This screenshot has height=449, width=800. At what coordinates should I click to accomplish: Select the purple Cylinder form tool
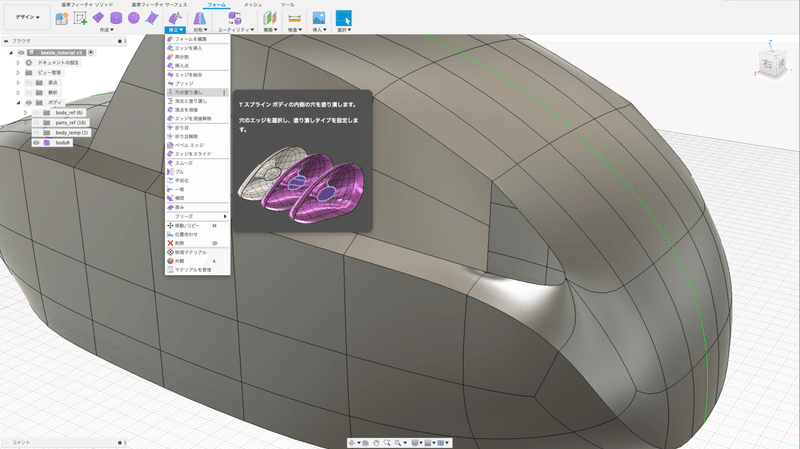click(116, 18)
